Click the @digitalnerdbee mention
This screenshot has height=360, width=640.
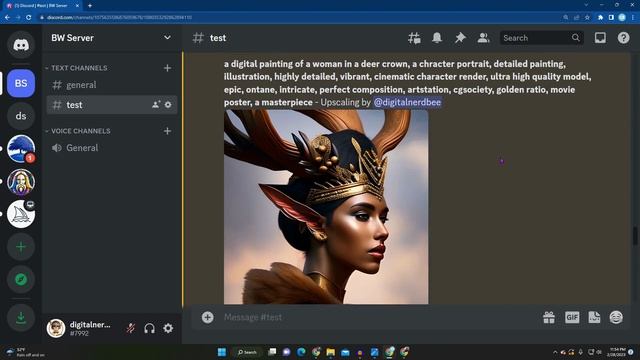point(407,102)
